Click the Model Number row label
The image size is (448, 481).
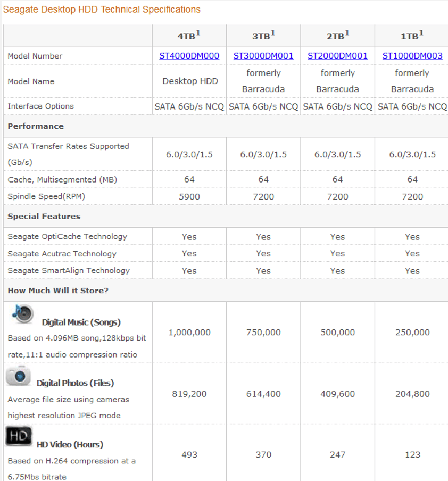pyautogui.click(x=35, y=56)
